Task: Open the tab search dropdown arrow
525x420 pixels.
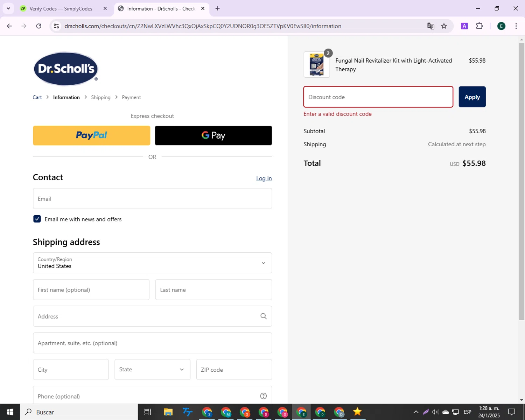Action: [x=8, y=8]
